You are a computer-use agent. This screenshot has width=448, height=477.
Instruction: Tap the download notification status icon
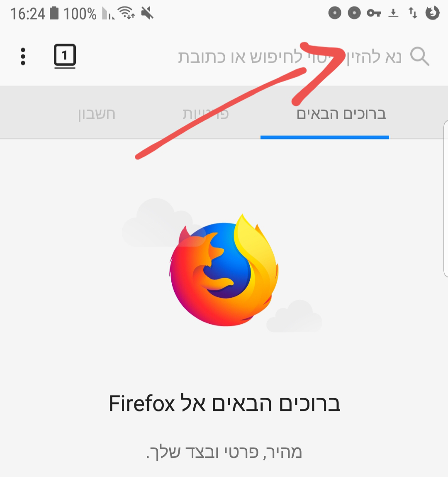click(393, 13)
